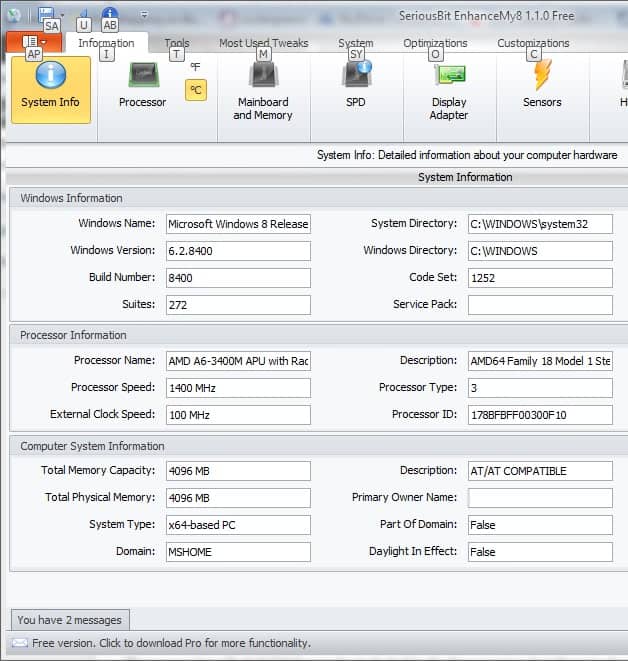The image size is (628, 661).
Task: Click the EnhanceMy8 globe app icon
Action: [x=14, y=15]
